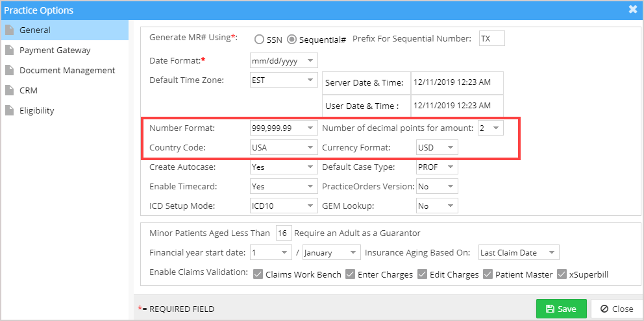Viewport: 644px width, 321px height.
Task: Click the Close button at bottom
Action: [x=617, y=309]
